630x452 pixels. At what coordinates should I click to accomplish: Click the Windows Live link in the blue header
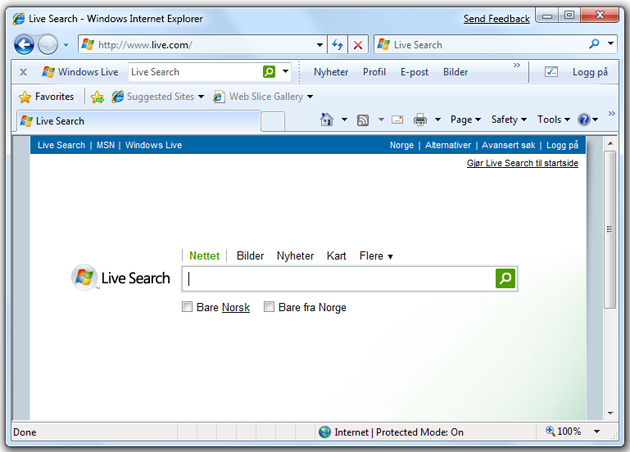[x=153, y=145]
